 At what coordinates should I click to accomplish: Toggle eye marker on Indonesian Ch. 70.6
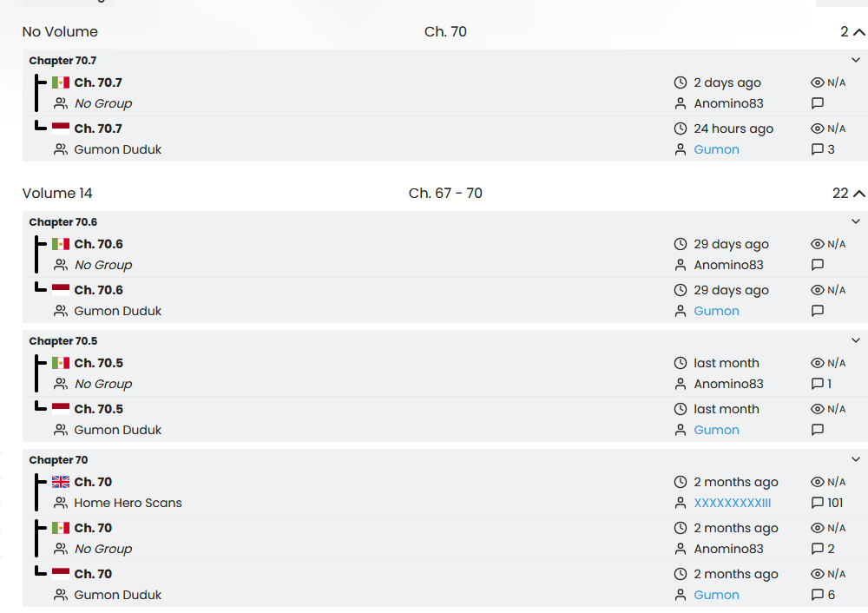[817, 290]
